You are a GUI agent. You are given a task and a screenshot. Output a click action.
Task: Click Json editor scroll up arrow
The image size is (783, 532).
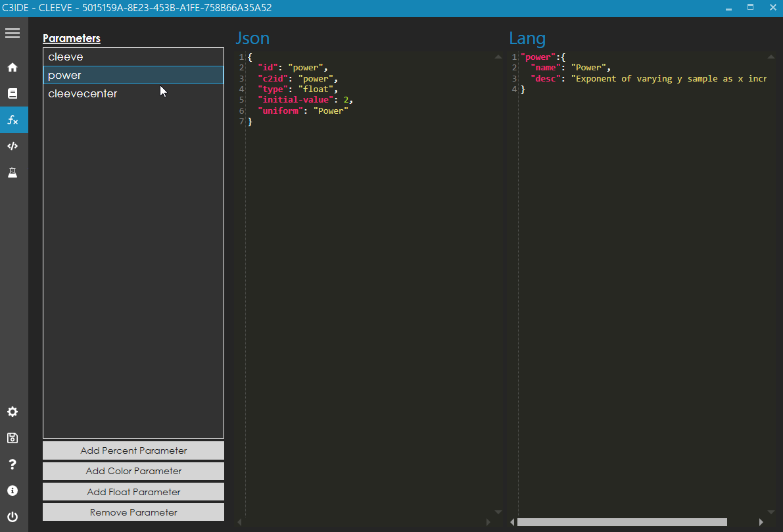[498, 57]
